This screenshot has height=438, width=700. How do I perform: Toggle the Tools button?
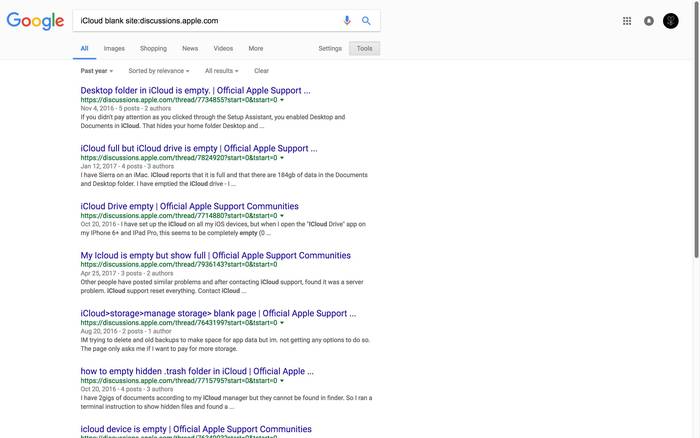[364, 48]
